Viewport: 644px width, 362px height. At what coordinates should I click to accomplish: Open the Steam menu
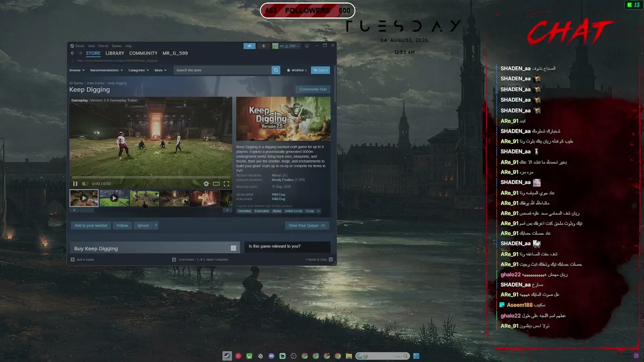point(79,46)
